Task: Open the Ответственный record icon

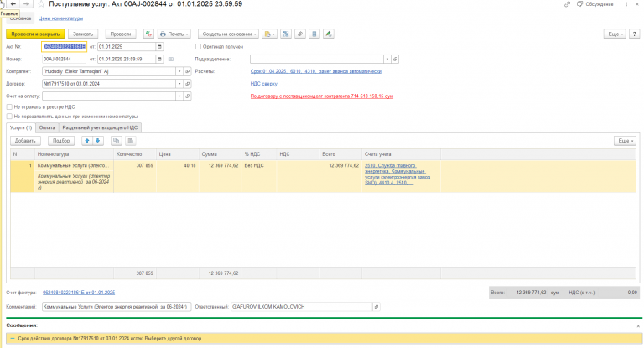Action: tap(377, 307)
